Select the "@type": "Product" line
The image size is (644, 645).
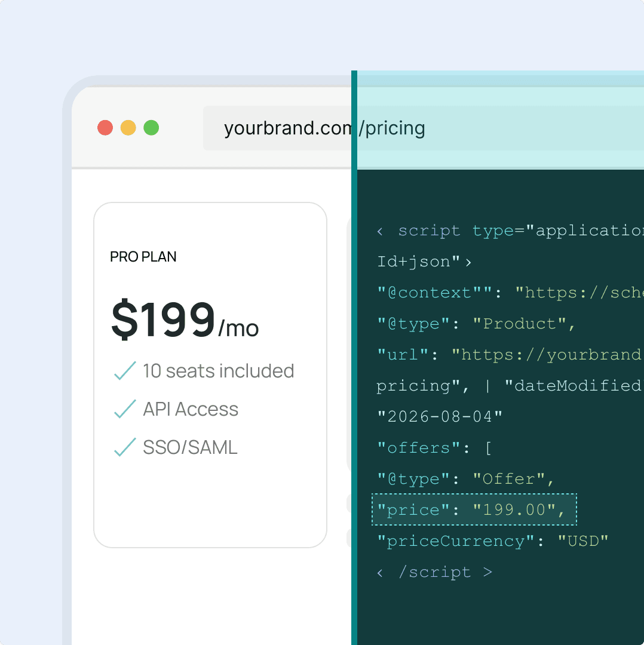[476, 324]
